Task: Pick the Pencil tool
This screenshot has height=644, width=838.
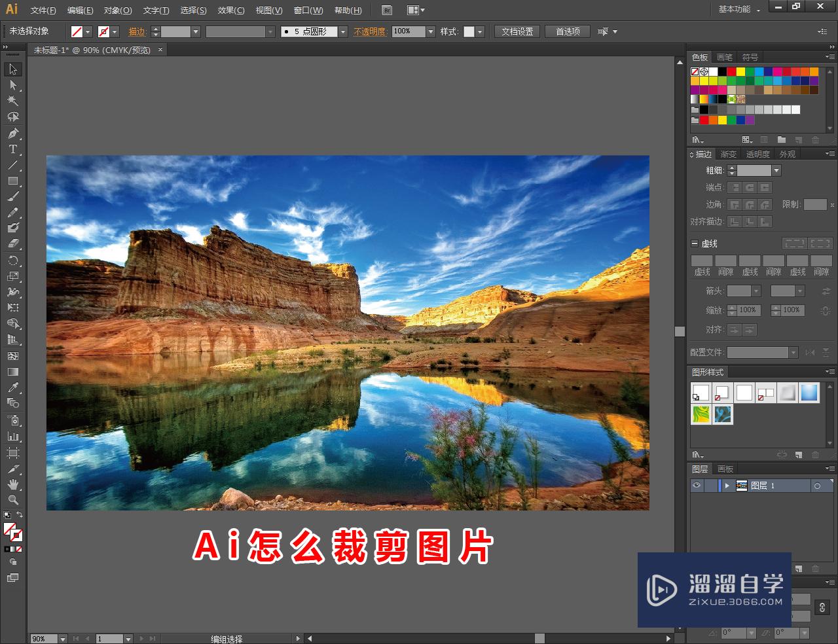Action: tap(13, 213)
